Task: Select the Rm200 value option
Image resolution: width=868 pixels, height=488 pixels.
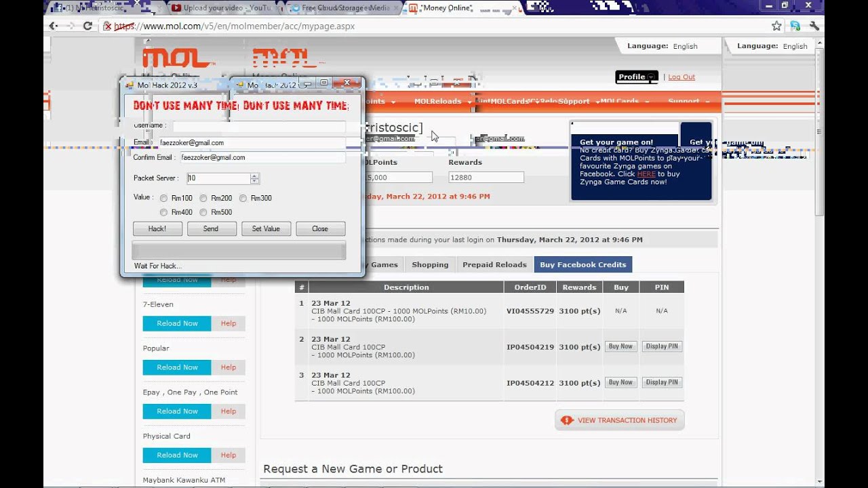Action: 203,199
